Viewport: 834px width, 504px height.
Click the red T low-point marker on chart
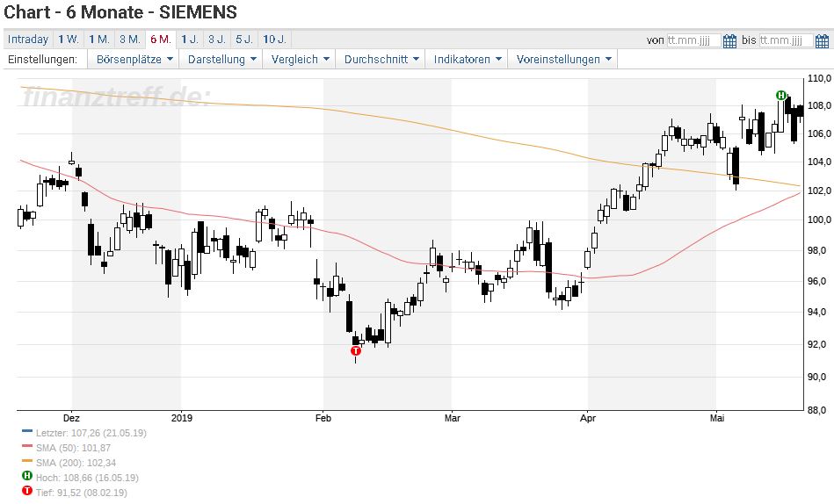point(356,351)
